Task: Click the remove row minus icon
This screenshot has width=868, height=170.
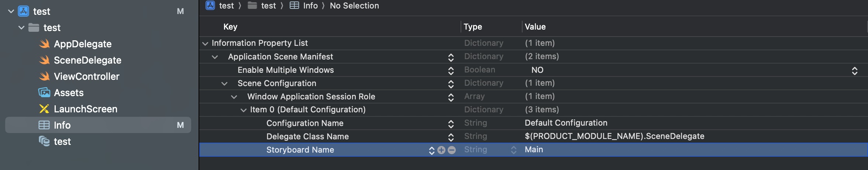Action: coord(452,150)
